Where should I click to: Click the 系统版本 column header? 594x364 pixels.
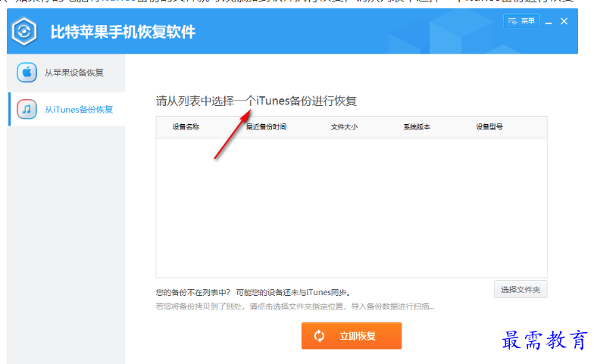coord(417,127)
